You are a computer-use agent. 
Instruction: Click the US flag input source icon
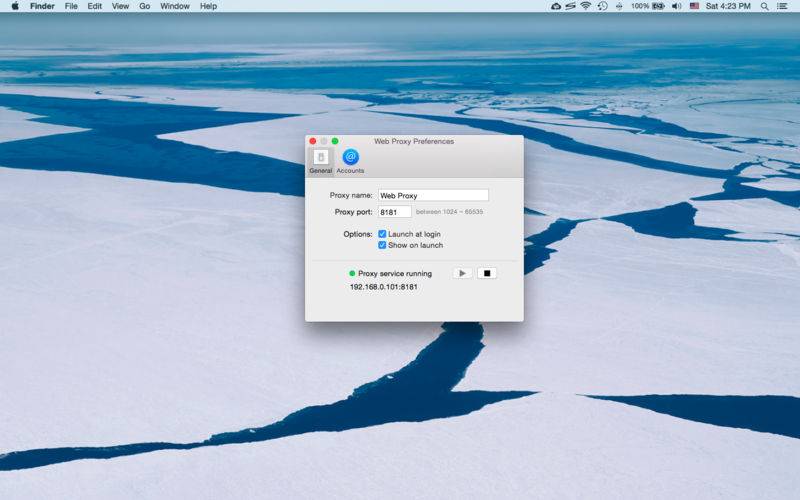pos(694,6)
